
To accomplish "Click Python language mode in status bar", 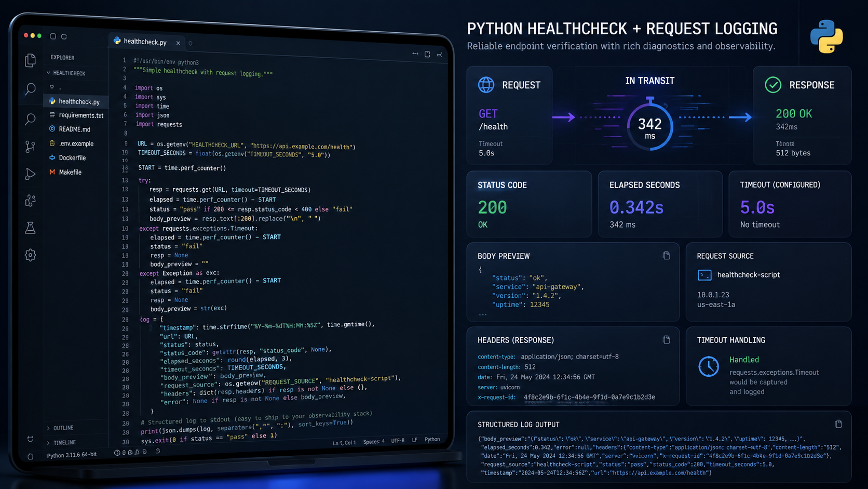I will coord(432,440).
